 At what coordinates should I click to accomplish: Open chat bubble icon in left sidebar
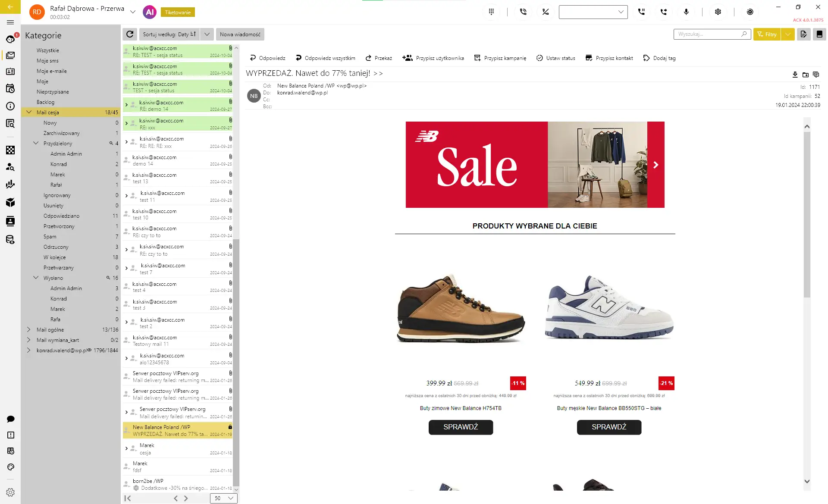(11, 419)
